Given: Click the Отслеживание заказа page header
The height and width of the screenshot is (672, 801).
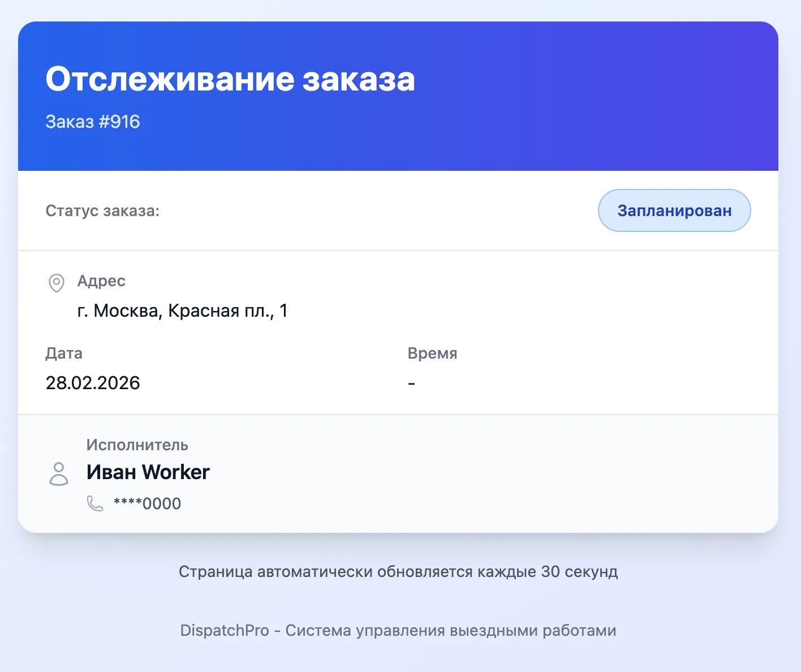Looking at the screenshot, I should [230, 79].
